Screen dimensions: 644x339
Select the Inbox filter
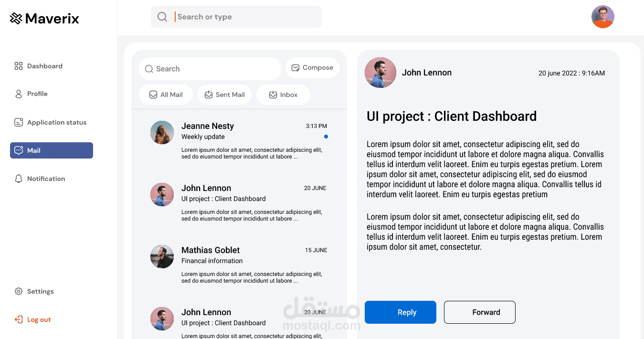(x=283, y=95)
